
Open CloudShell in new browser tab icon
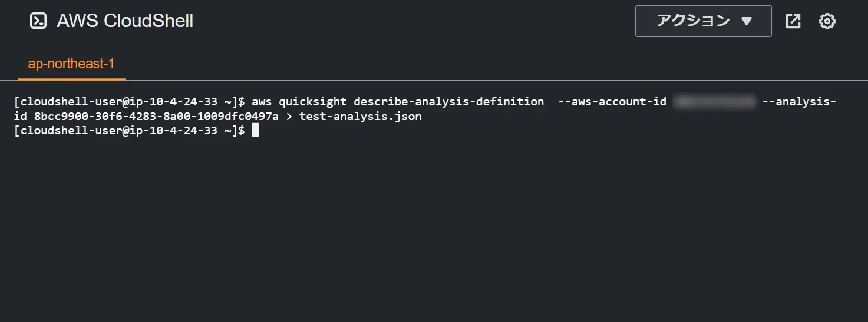[793, 21]
